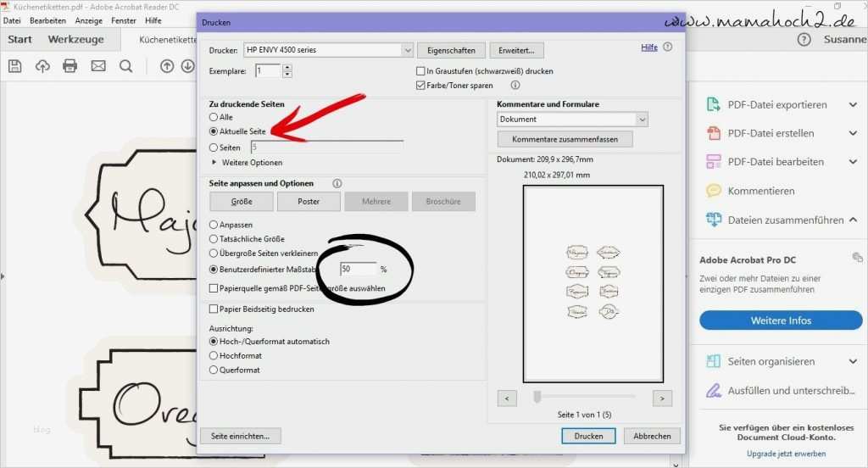Image resolution: width=868 pixels, height=468 pixels.
Task: Click the Poster sizing button
Action: tap(309, 202)
